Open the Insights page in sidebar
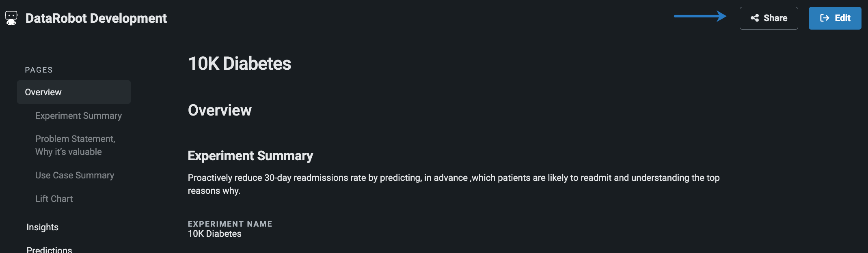 [43, 227]
